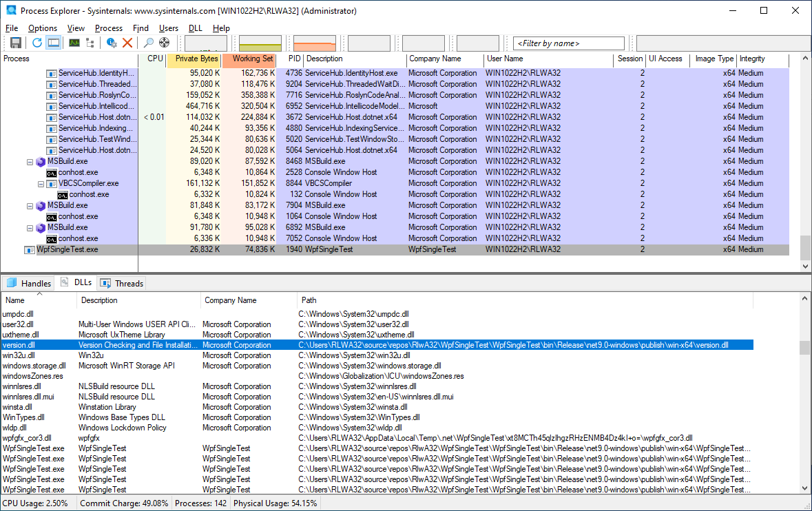This screenshot has height=511, width=812.
Task: Collapse MSBuild.exe with PID 6892
Action: point(30,228)
